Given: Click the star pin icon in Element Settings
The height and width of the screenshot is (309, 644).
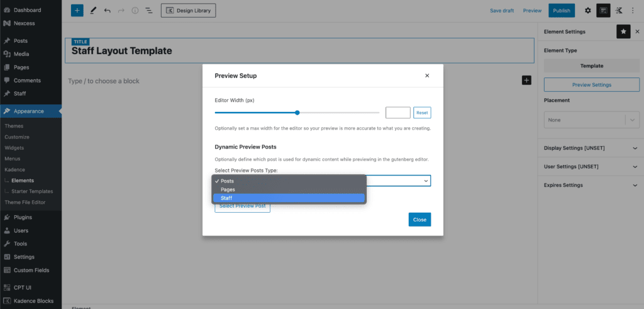Looking at the screenshot, I should 623,31.
